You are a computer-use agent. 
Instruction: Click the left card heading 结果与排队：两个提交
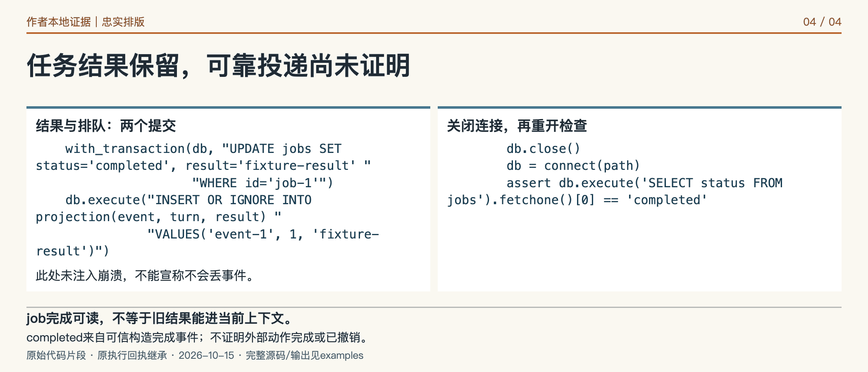[106, 126]
